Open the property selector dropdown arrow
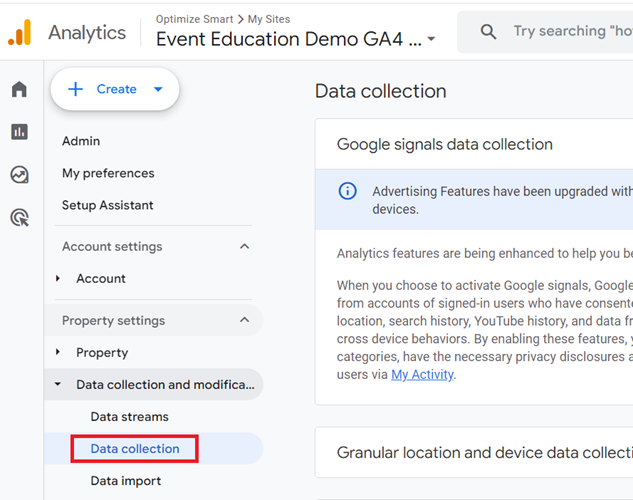Image resolution: width=633 pixels, height=500 pixels. (431, 39)
